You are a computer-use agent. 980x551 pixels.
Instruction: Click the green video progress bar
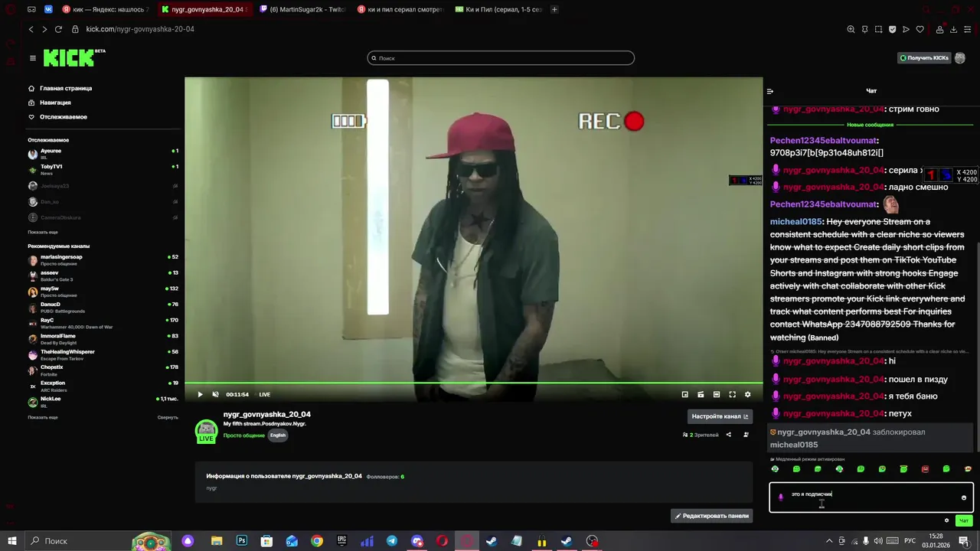point(473,383)
